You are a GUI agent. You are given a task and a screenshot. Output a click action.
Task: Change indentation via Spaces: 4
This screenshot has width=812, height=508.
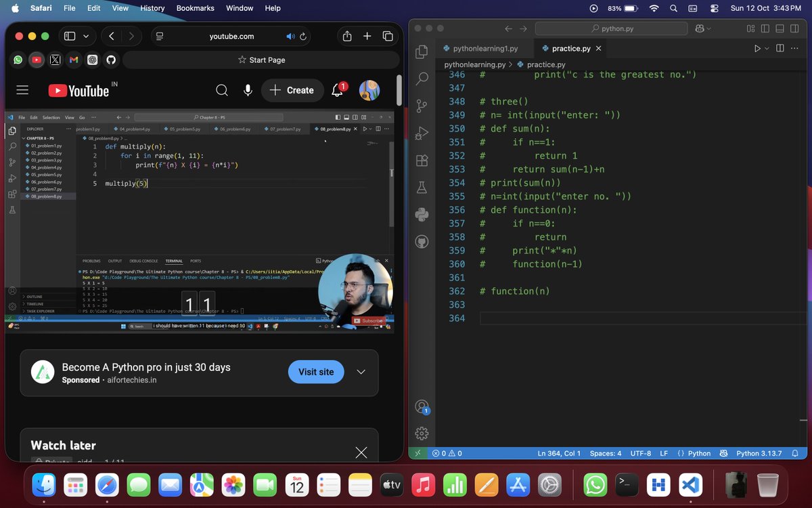(x=606, y=453)
